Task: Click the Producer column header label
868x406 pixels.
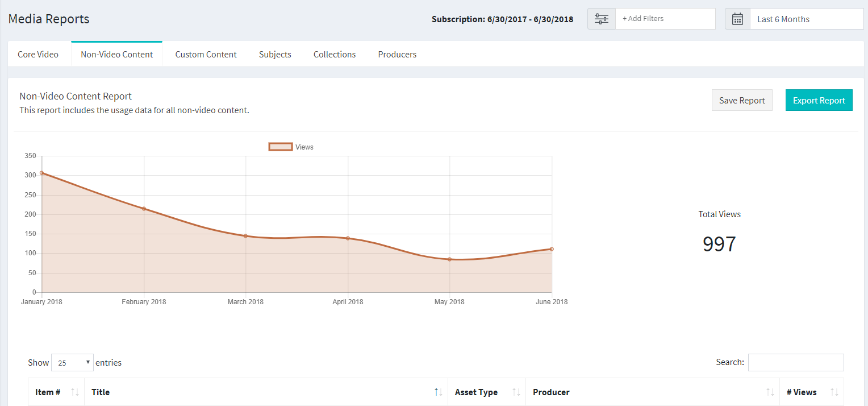Action: 551,392
